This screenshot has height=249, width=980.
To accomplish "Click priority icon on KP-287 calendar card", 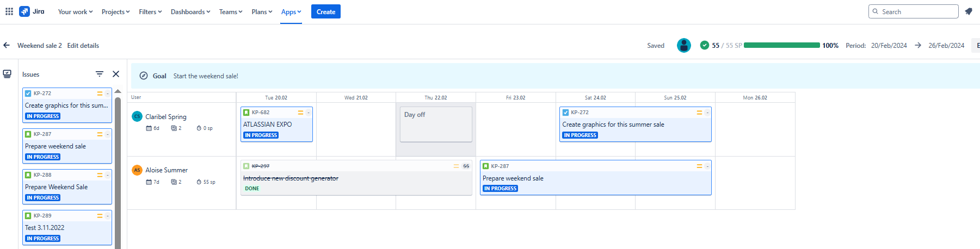I will (699, 166).
